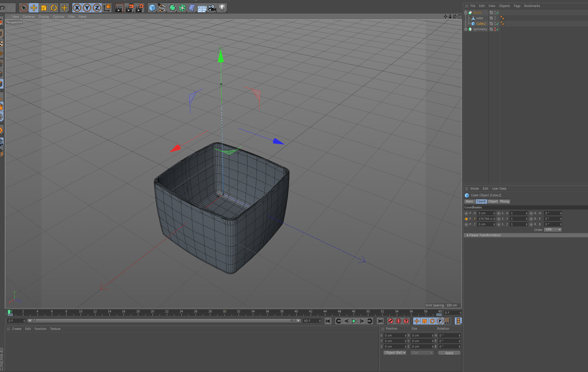Switch to the Object attributes tab

(493, 202)
